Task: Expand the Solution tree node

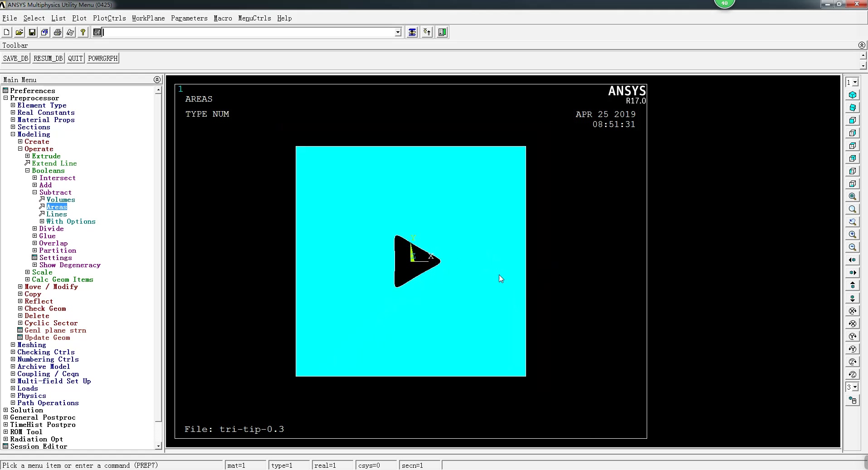Action: pyautogui.click(x=5, y=410)
